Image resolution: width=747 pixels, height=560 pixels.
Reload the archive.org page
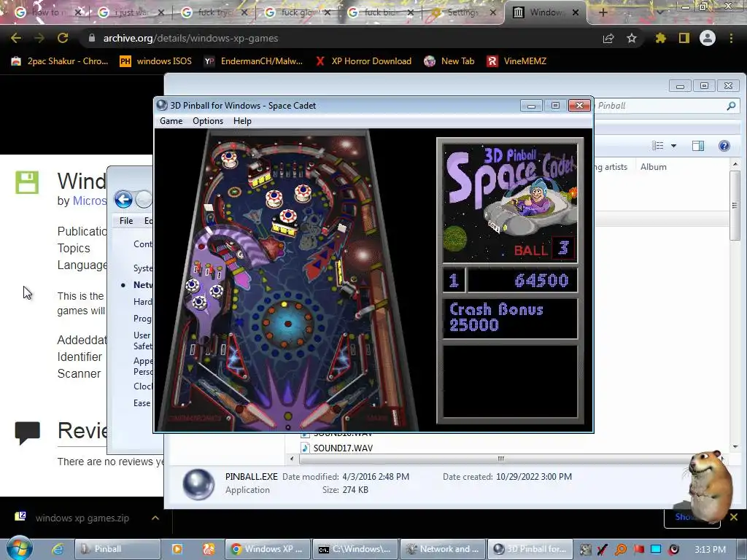tap(63, 38)
